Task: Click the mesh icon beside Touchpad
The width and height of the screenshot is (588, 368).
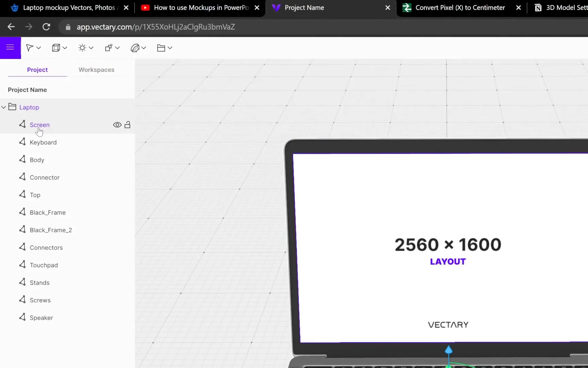Action: coord(22,264)
